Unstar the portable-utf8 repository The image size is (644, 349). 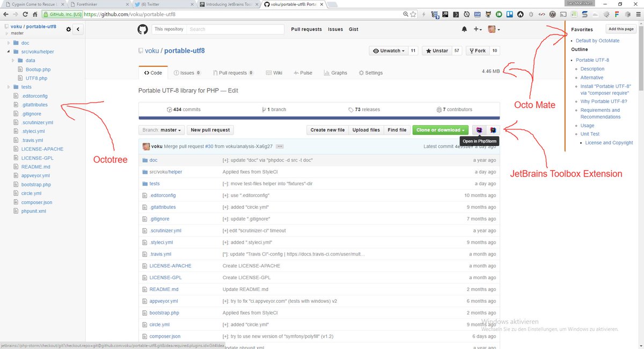point(436,50)
